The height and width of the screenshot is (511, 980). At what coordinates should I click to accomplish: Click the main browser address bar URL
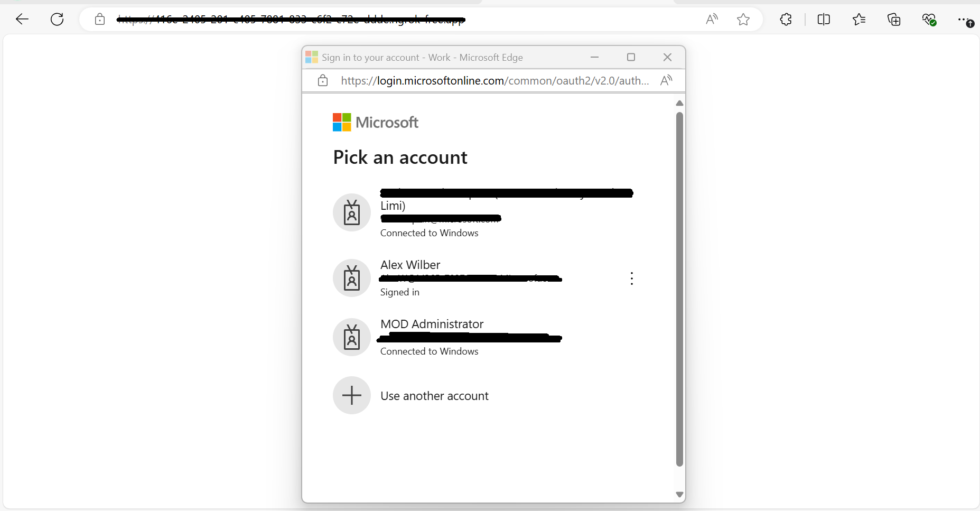pos(291,20)
